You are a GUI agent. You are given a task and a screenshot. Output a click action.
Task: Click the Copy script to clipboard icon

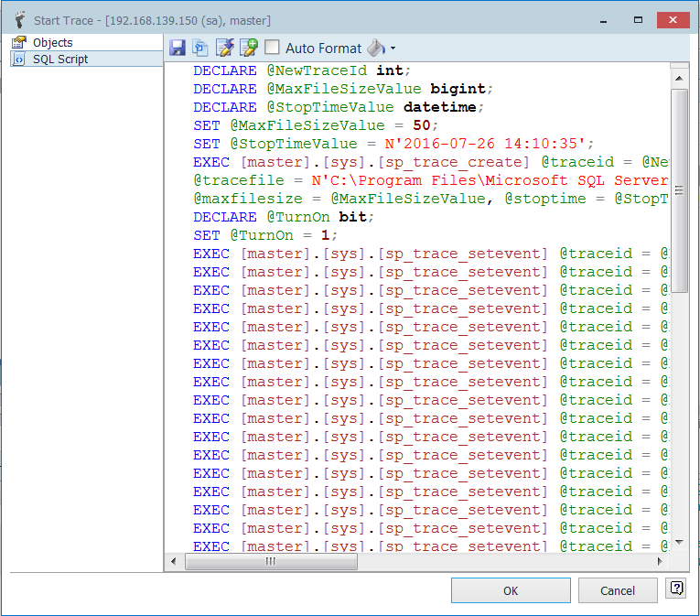200,48
